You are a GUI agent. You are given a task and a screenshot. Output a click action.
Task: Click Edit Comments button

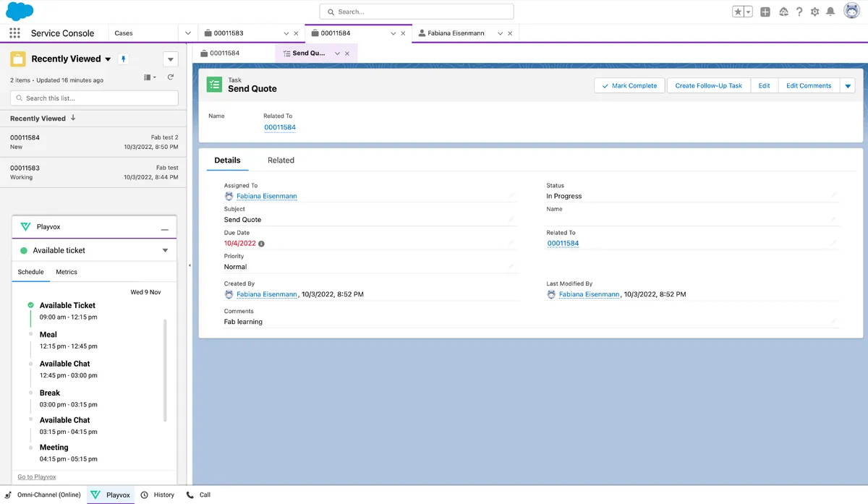[809, 85]
